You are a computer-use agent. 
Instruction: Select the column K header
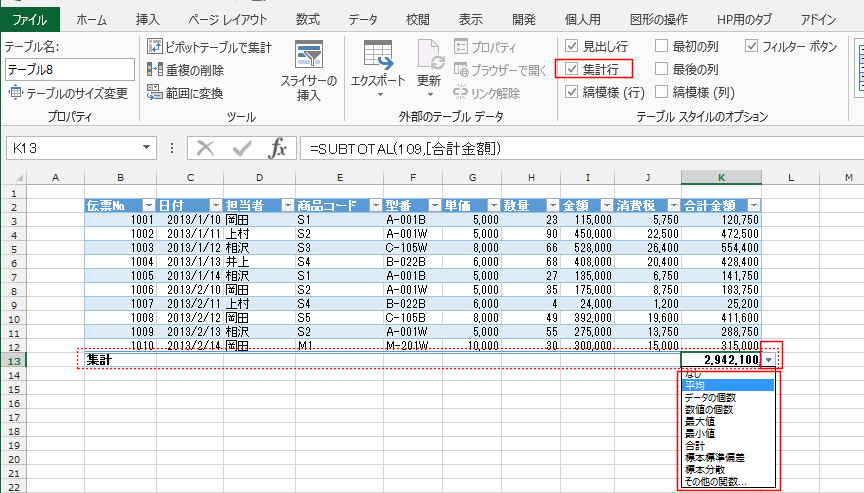tap(721, 177)
